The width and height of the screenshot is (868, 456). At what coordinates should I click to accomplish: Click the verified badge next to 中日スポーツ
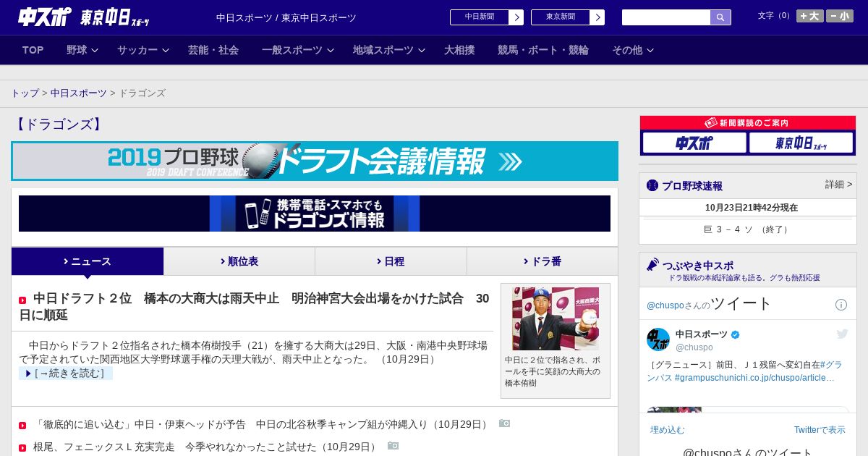point(736,334)
